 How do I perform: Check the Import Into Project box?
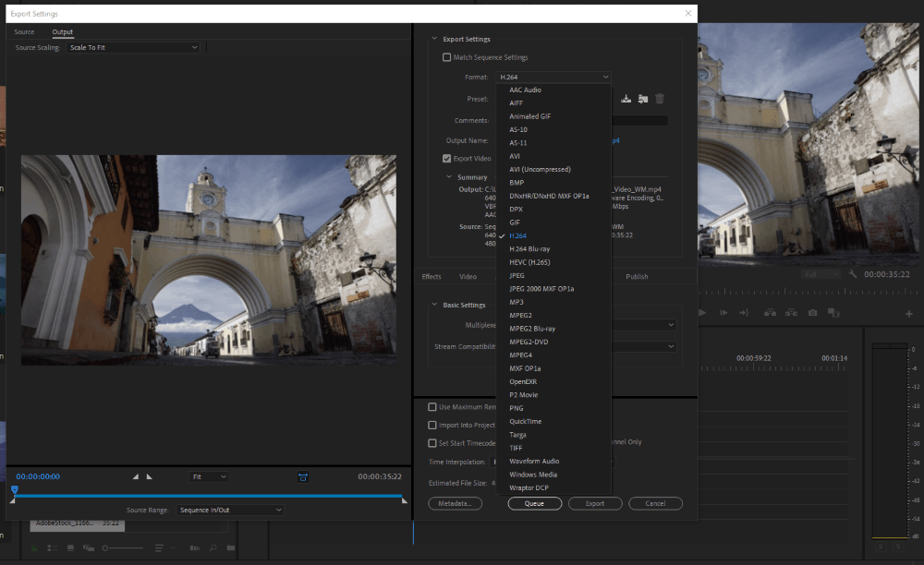click(x=432, y=425)
